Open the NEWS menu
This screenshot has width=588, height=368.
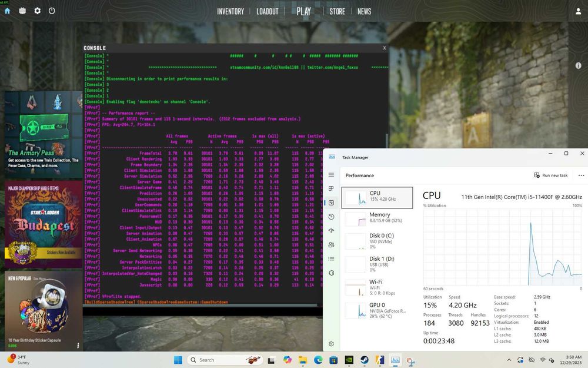click(x=364, y=12)
